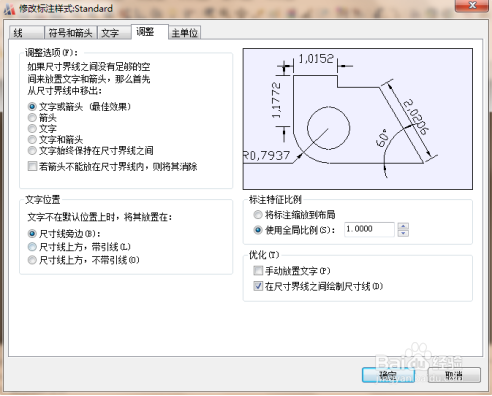Open the 符号和箭头 tab

pyautogui.click(x=71, y=33)
